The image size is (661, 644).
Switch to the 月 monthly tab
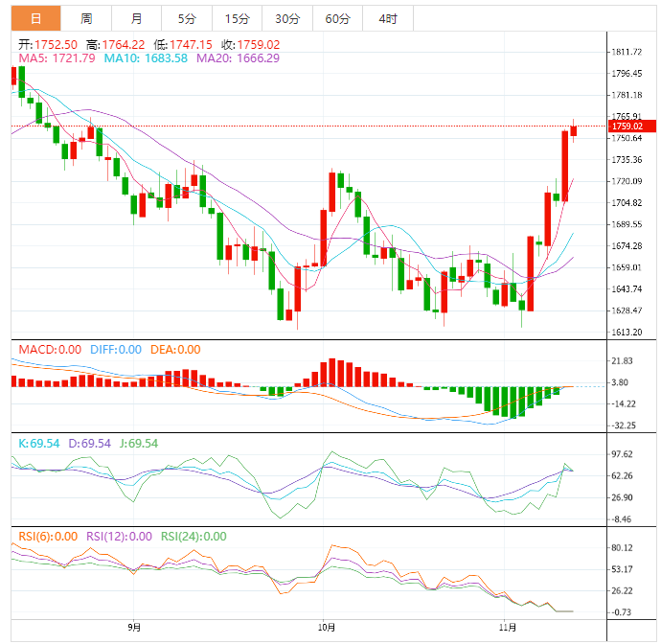click(136, 18)
